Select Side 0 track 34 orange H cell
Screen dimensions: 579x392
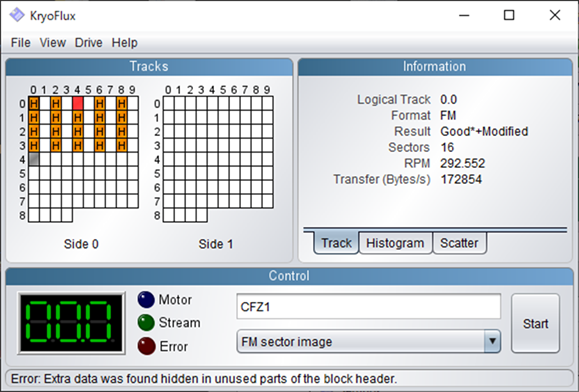coord(78,145)
